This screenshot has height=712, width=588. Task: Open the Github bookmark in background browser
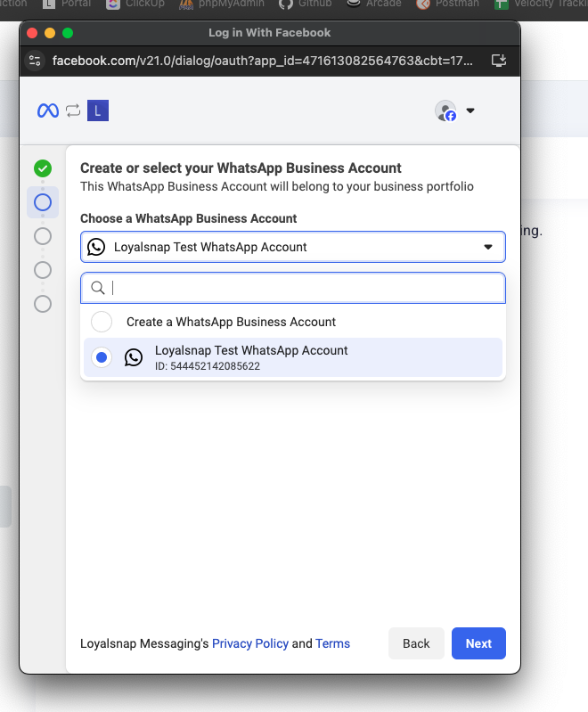click(x=305, y=4)
